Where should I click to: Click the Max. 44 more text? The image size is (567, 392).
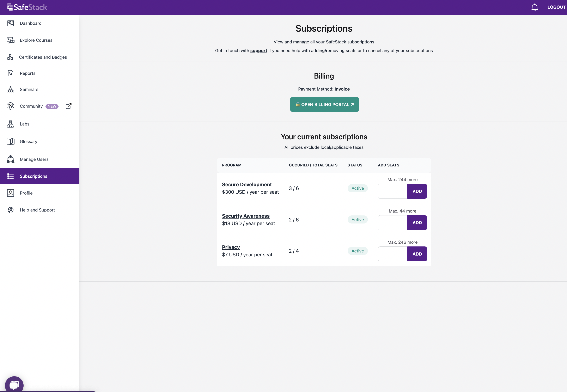click(x=402, y=211)
